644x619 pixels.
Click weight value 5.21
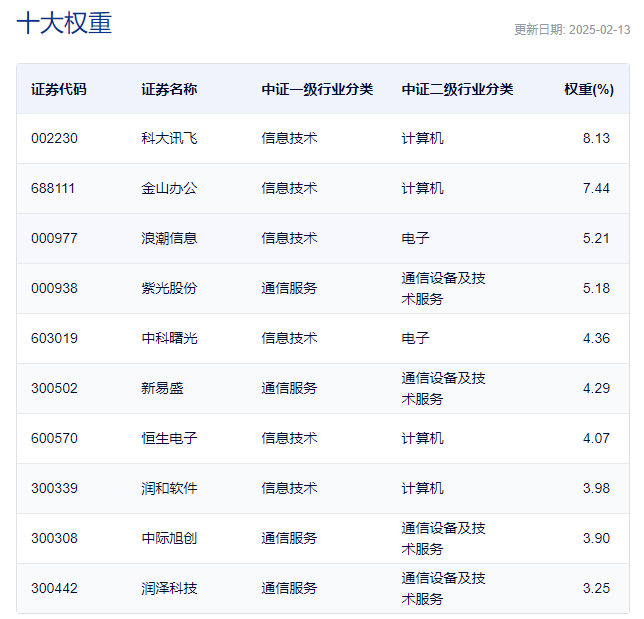coord(596,238)
